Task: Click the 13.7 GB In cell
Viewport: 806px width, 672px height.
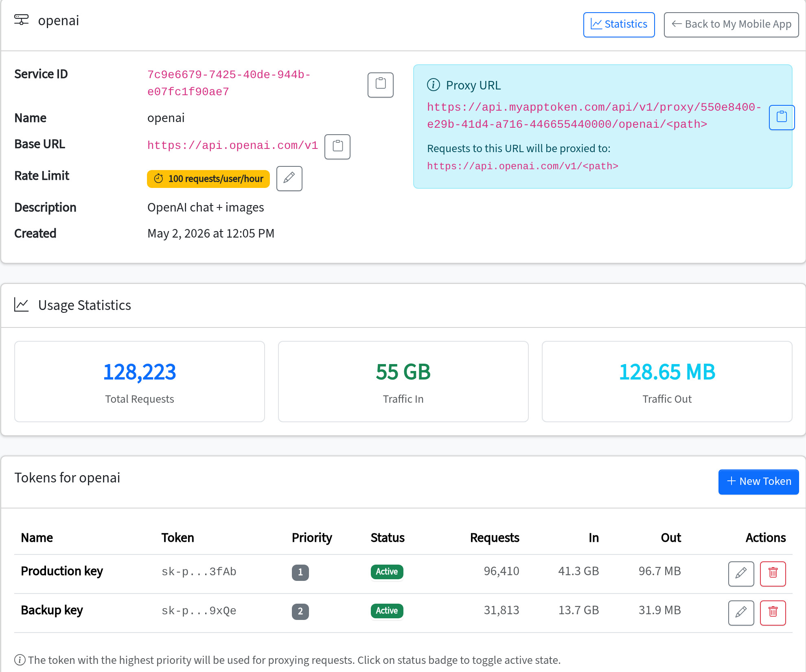Action: (578, 610)
